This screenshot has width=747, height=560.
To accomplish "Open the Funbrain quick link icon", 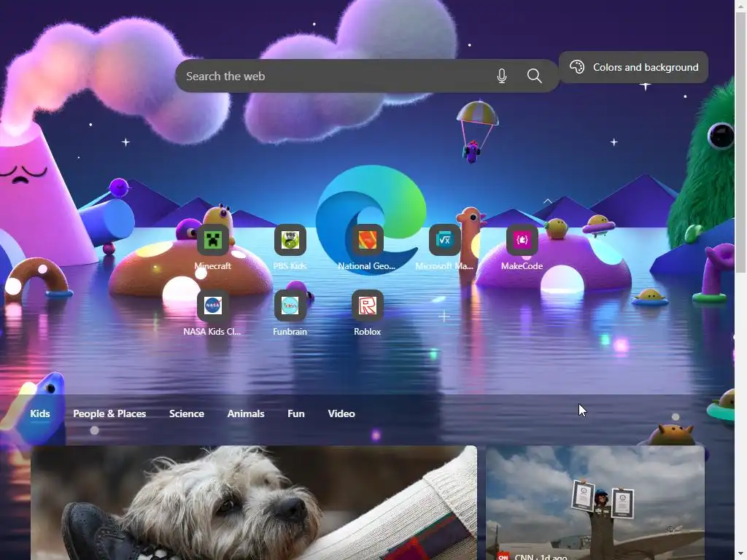I will click(290, 306).
